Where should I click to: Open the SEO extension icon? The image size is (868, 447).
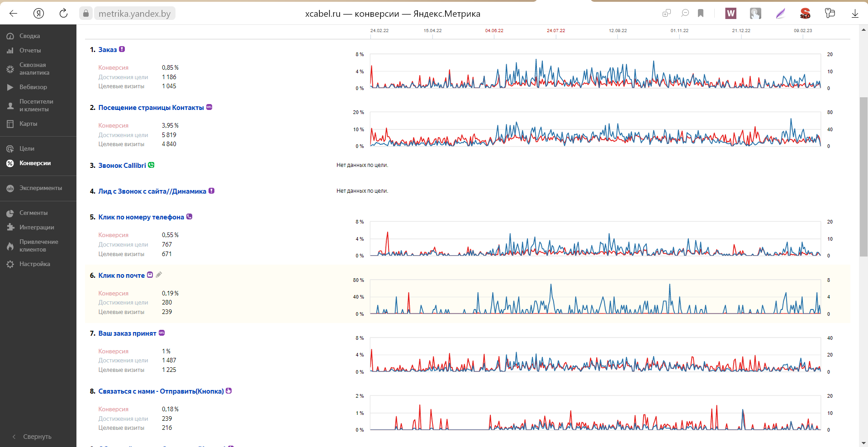[x=805, y=13]
